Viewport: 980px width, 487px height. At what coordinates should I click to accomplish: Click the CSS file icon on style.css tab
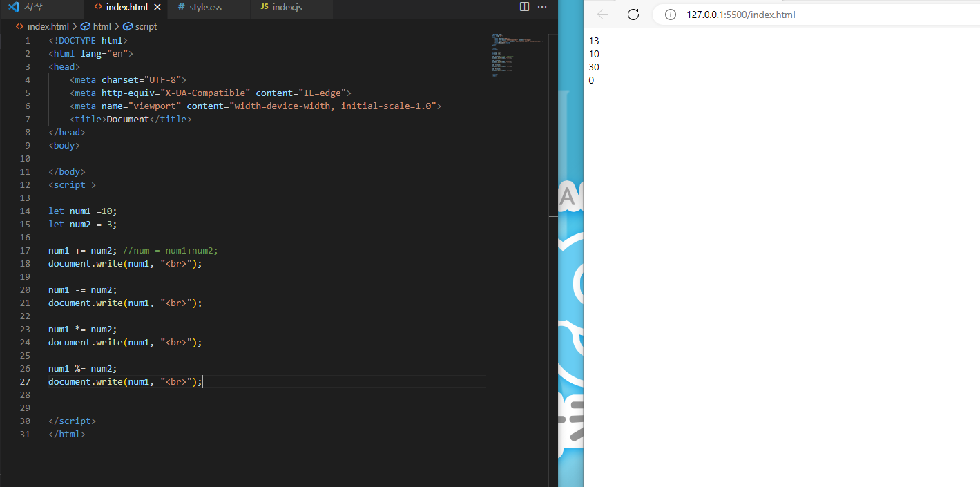click(x=182, y=7)
